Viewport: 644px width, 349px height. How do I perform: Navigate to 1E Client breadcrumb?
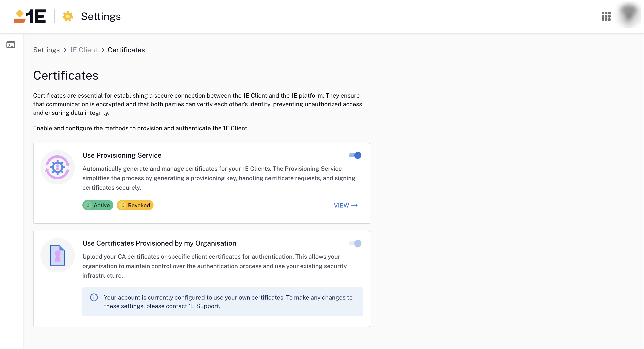[83, 50]
